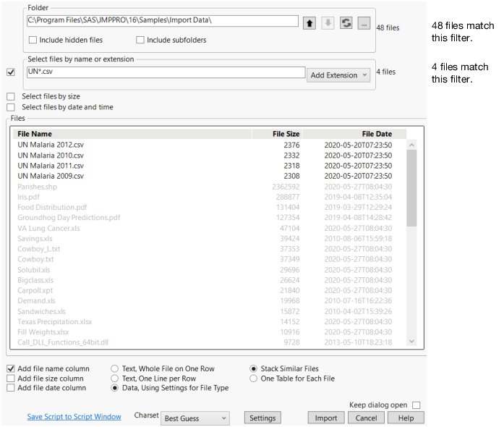504x427 pixels.
Task: Click Cowboy.txt entry
Action: [35, 259]
